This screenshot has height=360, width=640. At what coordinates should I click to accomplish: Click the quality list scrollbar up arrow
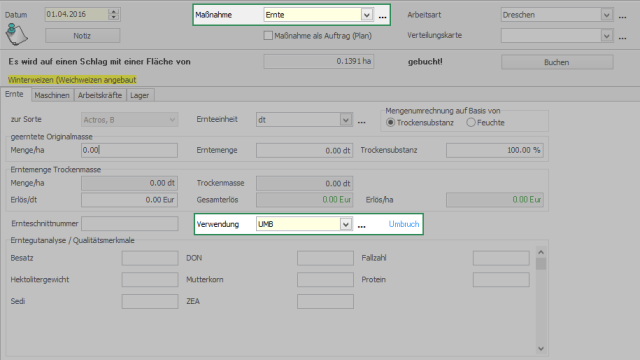[x=541, y=252]
